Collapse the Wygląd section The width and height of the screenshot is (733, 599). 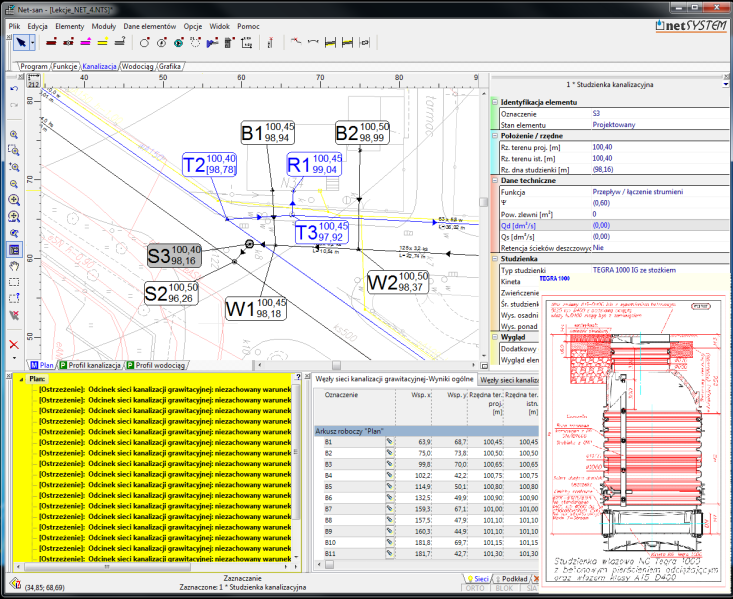click(495, 337)
